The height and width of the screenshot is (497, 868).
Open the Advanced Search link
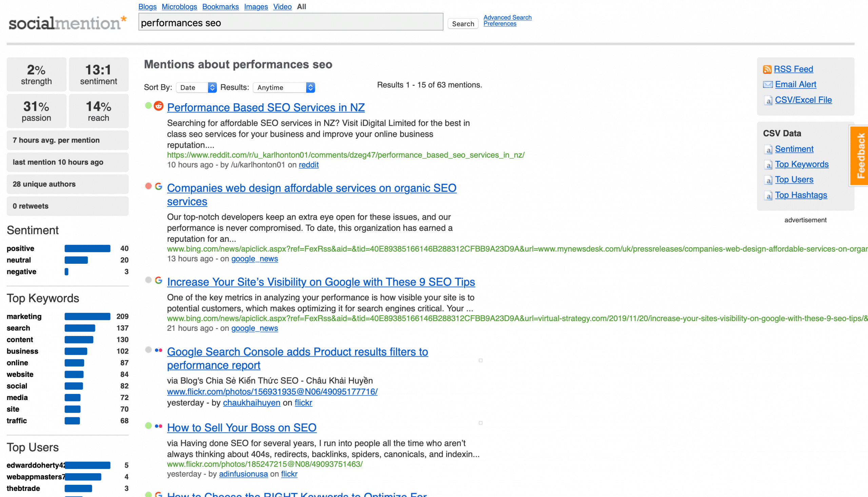click(x=507, y=17)
